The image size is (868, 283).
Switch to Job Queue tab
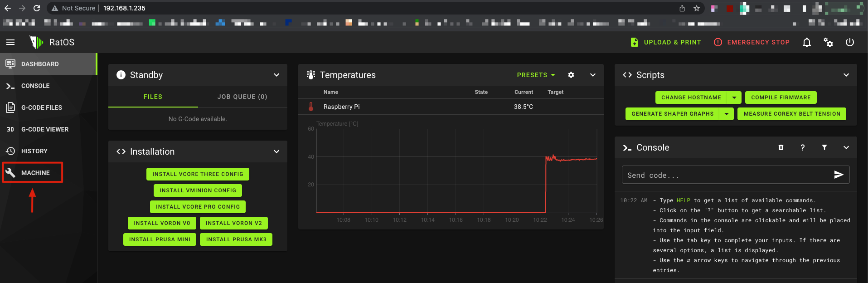tap(242, 97)
